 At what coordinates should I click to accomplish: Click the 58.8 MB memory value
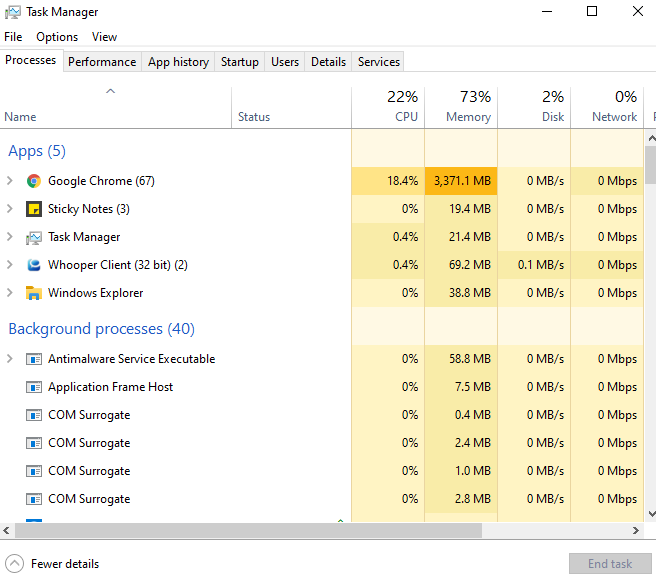[x=469, y=359]
